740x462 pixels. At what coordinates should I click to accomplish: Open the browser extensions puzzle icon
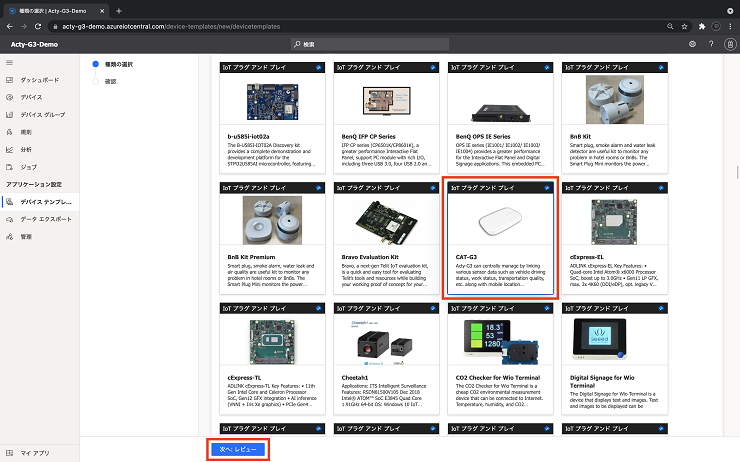pos(702,26)
